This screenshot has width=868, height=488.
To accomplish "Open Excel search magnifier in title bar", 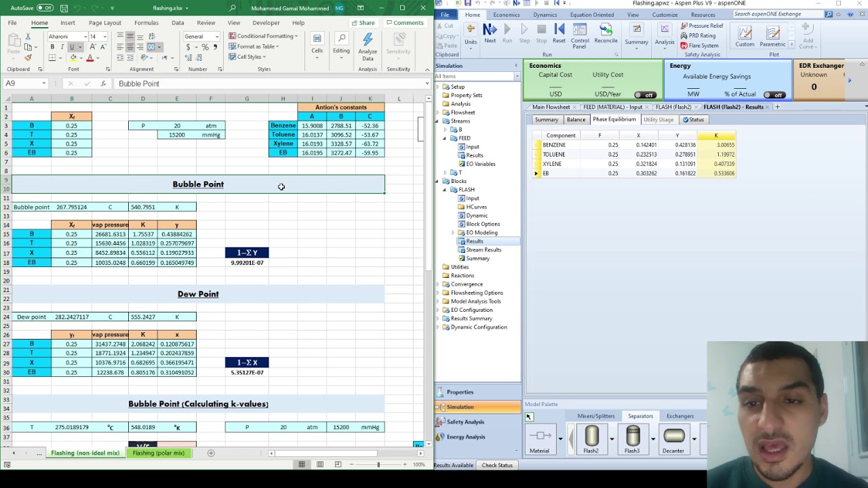I will tap(233, 8).
